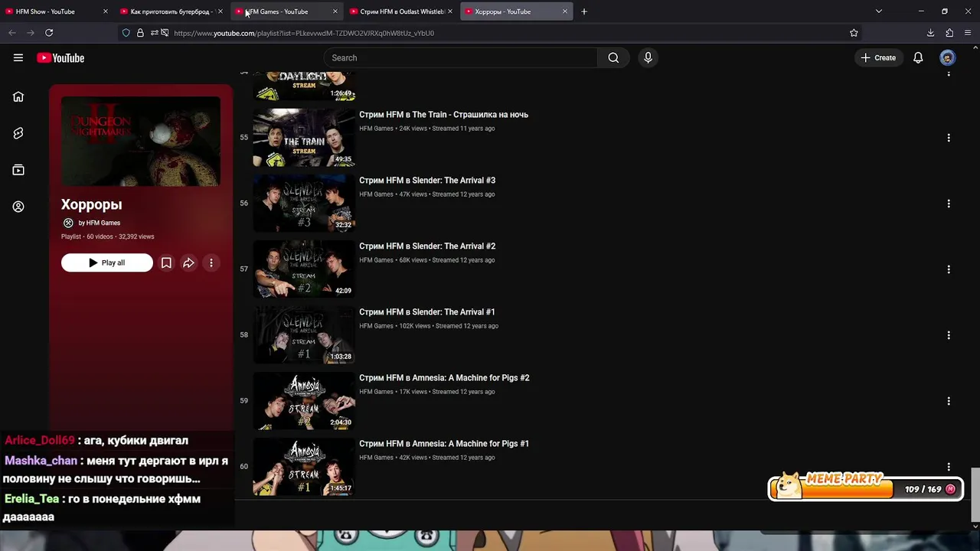This screenshot has height=551, width=980.
Task: Start voice search with microphone icon
Action: pos(648,57)
